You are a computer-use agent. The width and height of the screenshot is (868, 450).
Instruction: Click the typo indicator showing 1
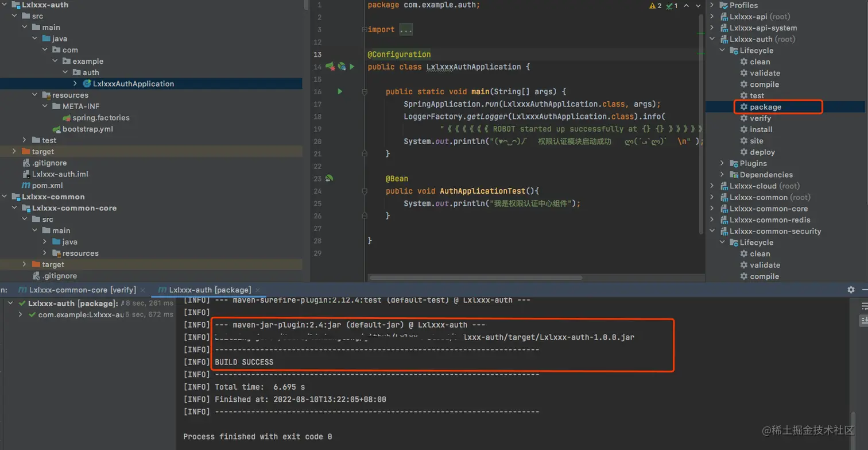coord(672,6)
